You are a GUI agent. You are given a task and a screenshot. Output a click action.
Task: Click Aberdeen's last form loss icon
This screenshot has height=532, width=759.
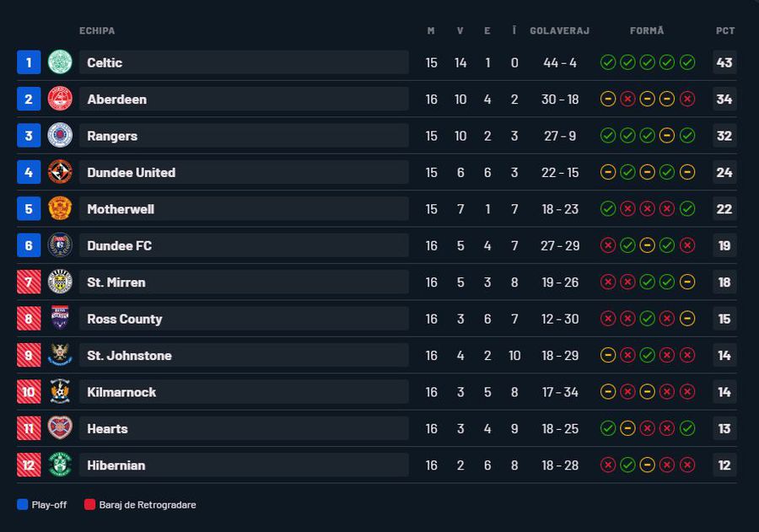[687, 99]
